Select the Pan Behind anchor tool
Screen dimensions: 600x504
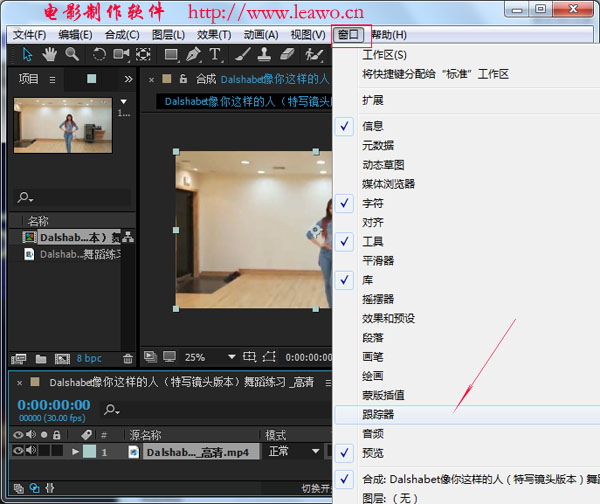tap(143, 54)
